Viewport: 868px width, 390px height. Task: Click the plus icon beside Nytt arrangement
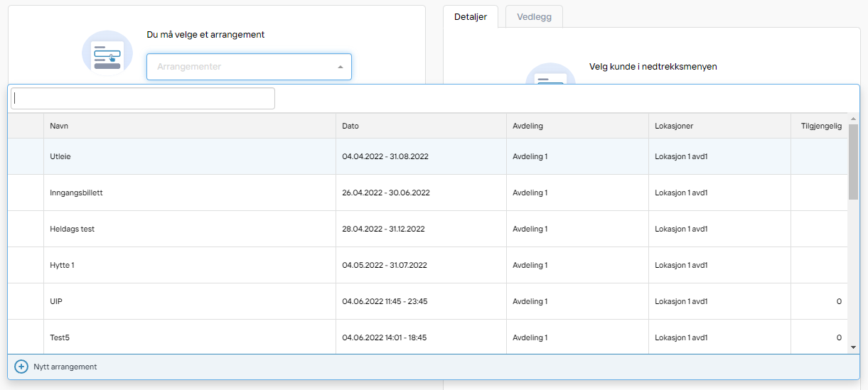coord(21,367)
